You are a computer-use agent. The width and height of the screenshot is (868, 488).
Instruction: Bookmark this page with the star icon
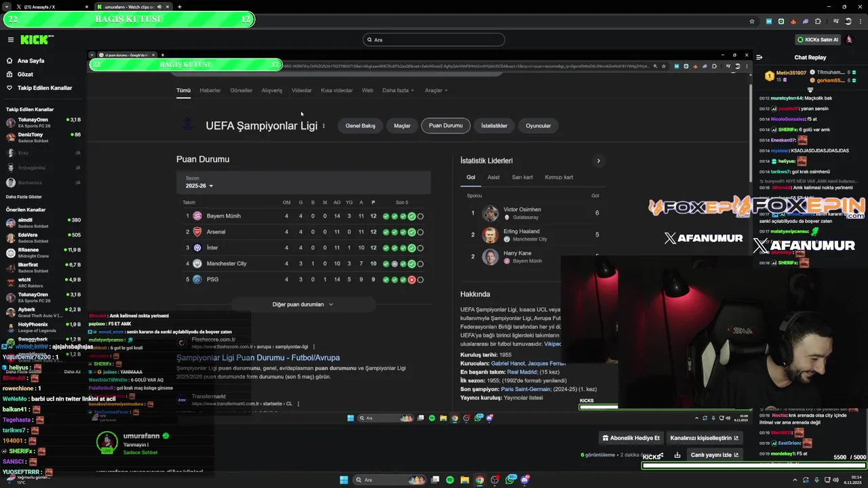click(752, 21)
